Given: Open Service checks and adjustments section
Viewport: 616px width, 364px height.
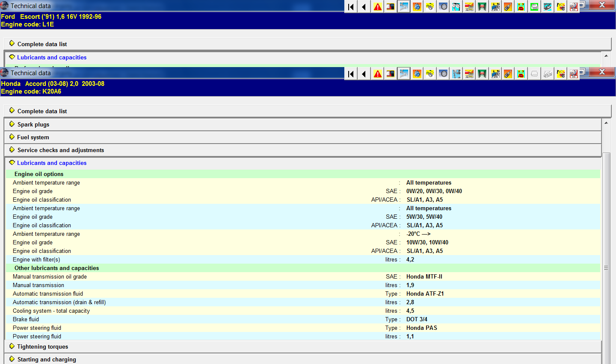Looking at the screenshot, I should pos(60,150).
